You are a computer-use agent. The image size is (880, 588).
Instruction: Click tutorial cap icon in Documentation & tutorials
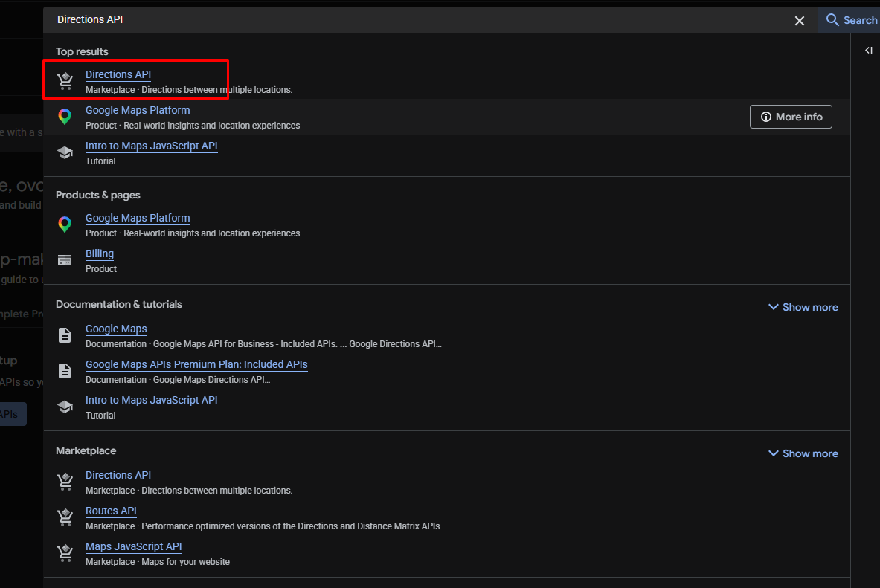(65, 407)
